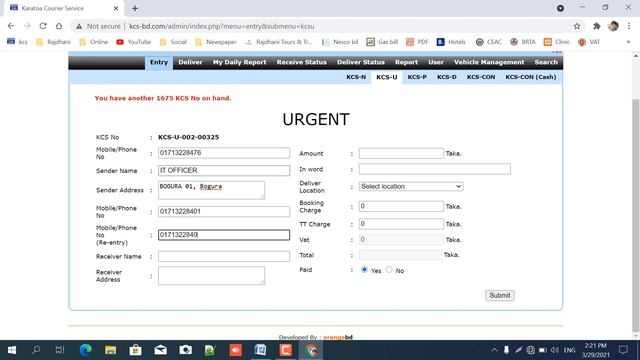Switch to the KCS-P submenu tab

pos(417,77)
